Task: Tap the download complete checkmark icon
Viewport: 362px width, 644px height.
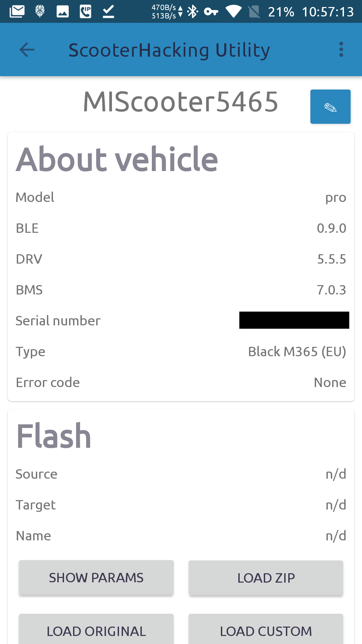Action: [108, 12]
